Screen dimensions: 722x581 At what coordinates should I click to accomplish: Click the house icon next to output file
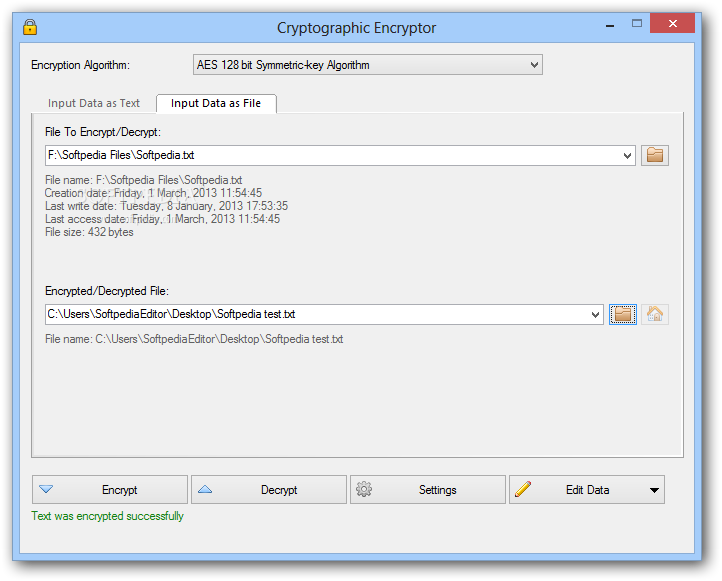click(x=655, y=314)
